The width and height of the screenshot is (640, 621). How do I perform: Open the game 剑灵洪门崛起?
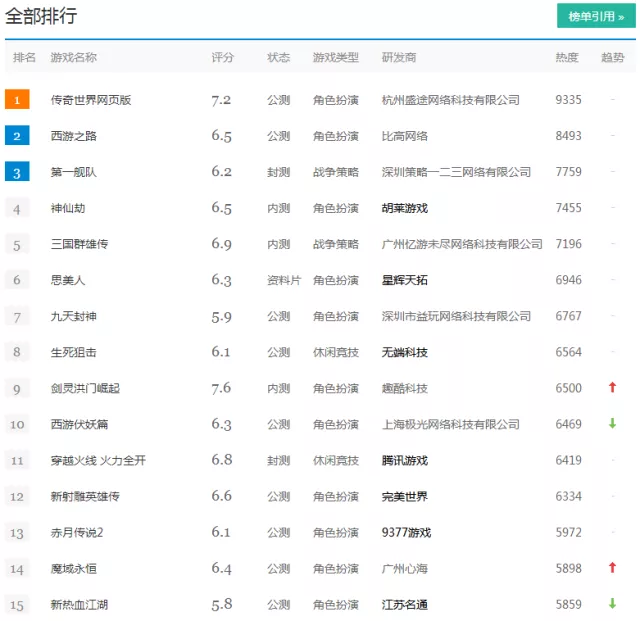[x=85, y=388]
